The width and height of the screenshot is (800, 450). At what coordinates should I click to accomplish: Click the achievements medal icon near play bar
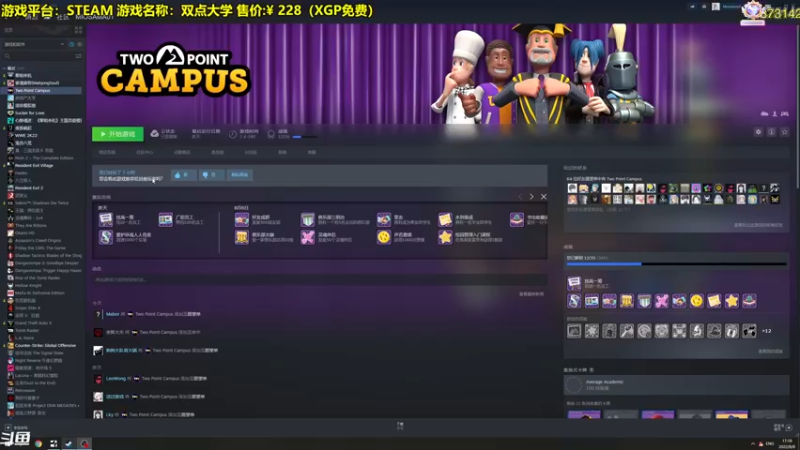click(271, 134)
